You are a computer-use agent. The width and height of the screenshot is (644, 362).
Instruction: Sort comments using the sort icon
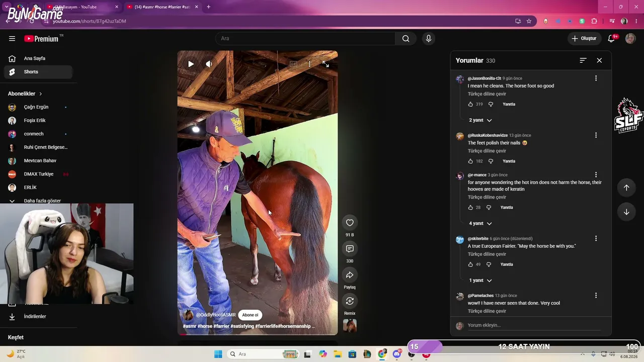(x=583, y=60)
